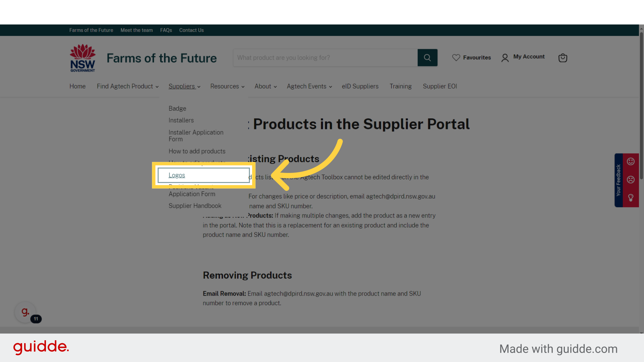Click the product search input field
644x362 pixels.
pos(325,58)
